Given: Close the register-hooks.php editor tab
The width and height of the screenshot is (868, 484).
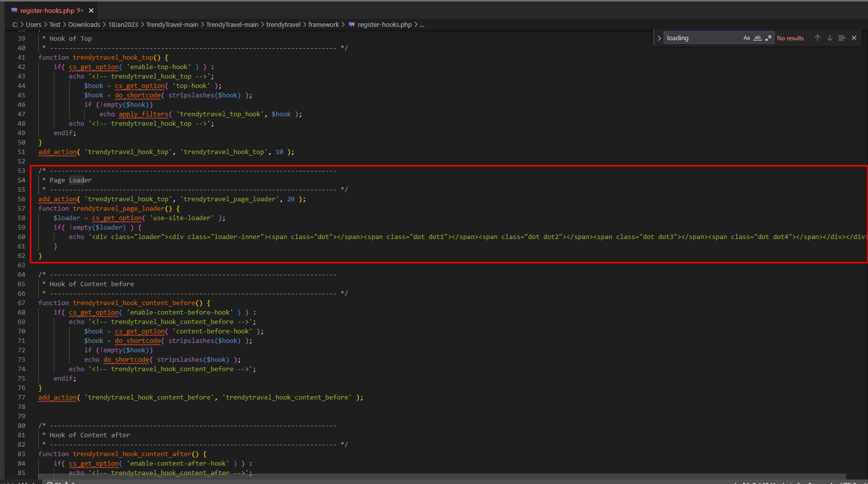Looking at the screenshot, I should pos(91,10).
